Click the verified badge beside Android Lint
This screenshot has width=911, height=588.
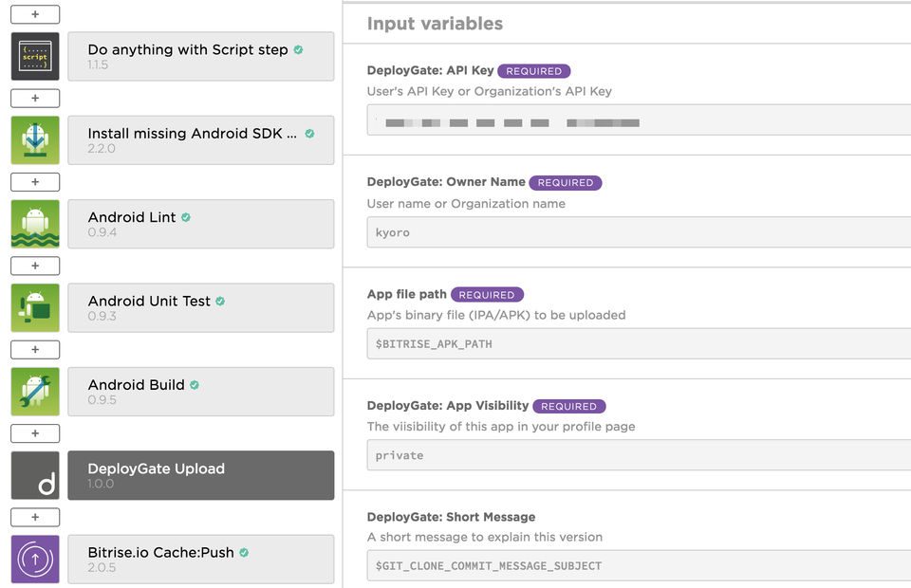tap(186, 217)
